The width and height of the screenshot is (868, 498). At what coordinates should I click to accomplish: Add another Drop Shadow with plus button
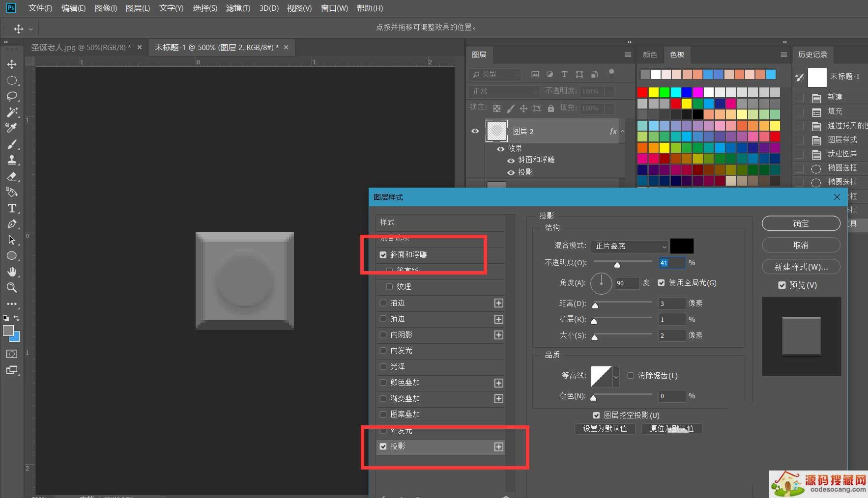[498, 447]
